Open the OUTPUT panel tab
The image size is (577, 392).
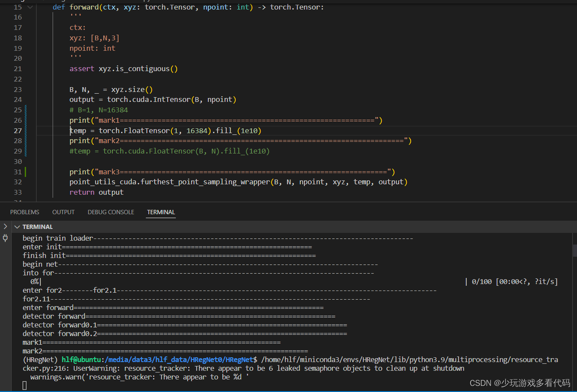pos(63,212)
